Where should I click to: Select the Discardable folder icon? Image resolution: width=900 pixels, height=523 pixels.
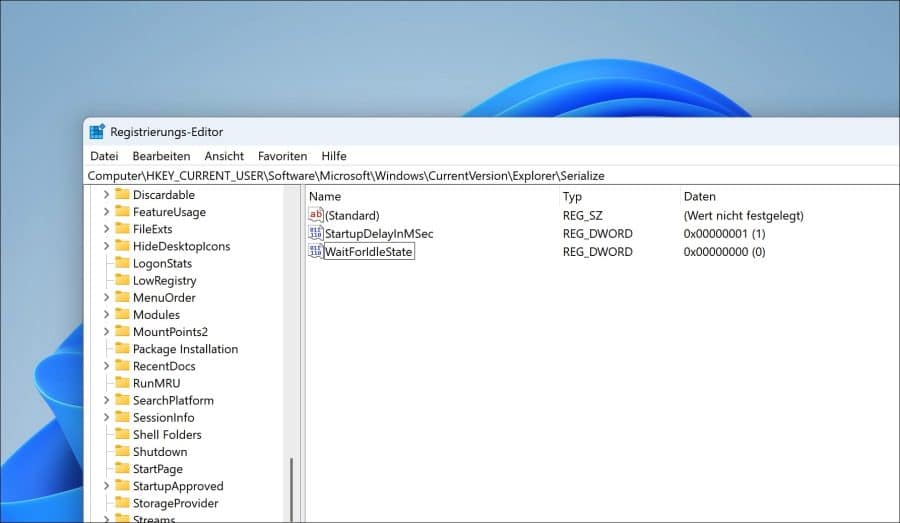(122, 194)
